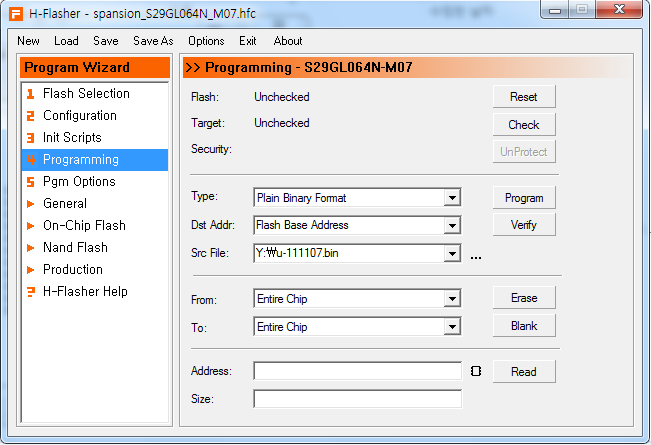Screen dimensions: 651x445
Task: Open the Nand Flash section
Action: [95, 248]
